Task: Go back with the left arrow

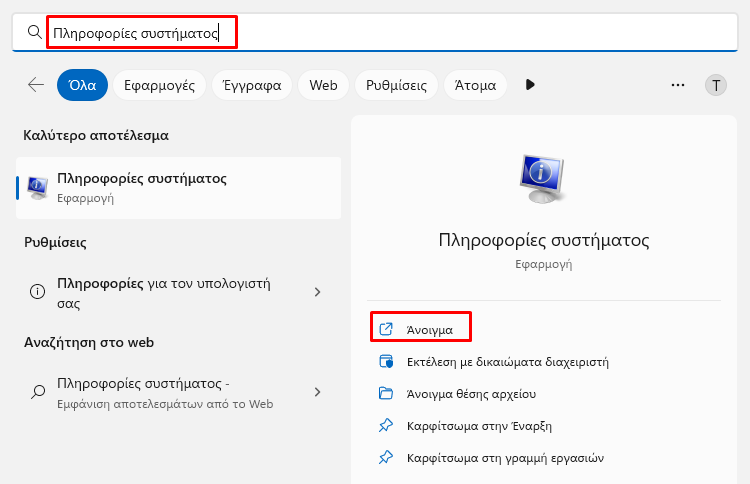Action: pos(36,85)
